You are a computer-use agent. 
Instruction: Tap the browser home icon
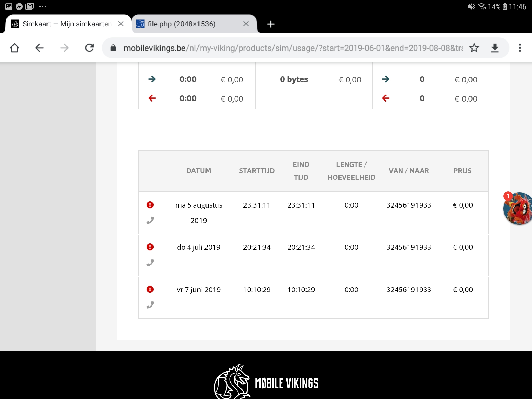(15, 48)
